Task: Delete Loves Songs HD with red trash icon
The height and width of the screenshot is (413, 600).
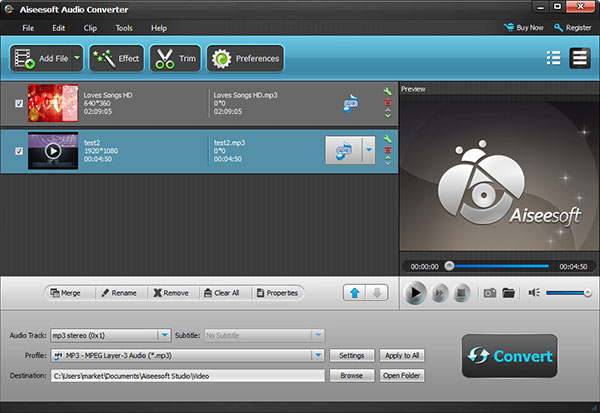Action: tap(387, 102)
